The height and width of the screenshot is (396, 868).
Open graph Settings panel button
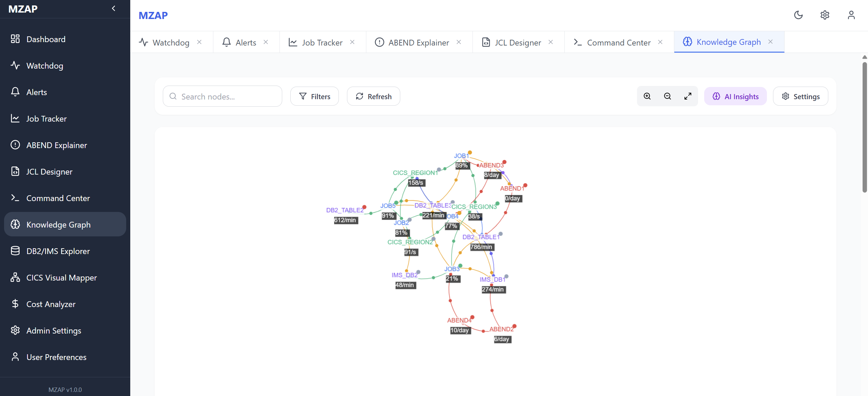pos(801,96)
